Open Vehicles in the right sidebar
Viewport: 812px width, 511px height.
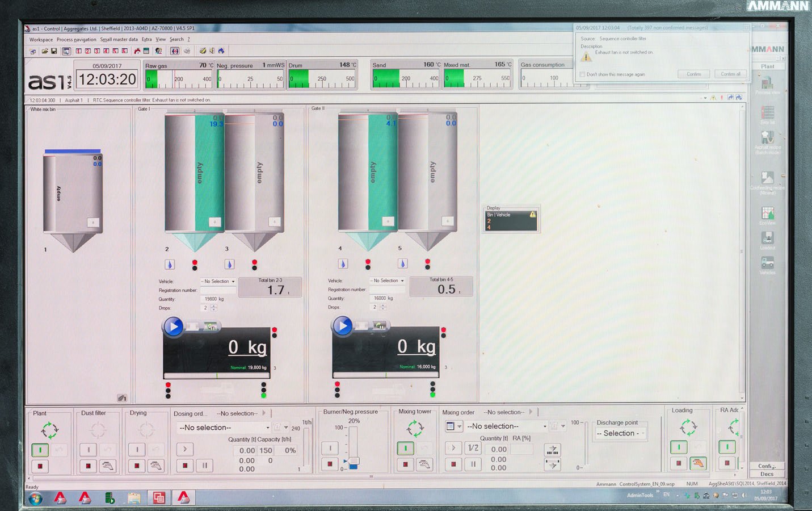[767, 265]
